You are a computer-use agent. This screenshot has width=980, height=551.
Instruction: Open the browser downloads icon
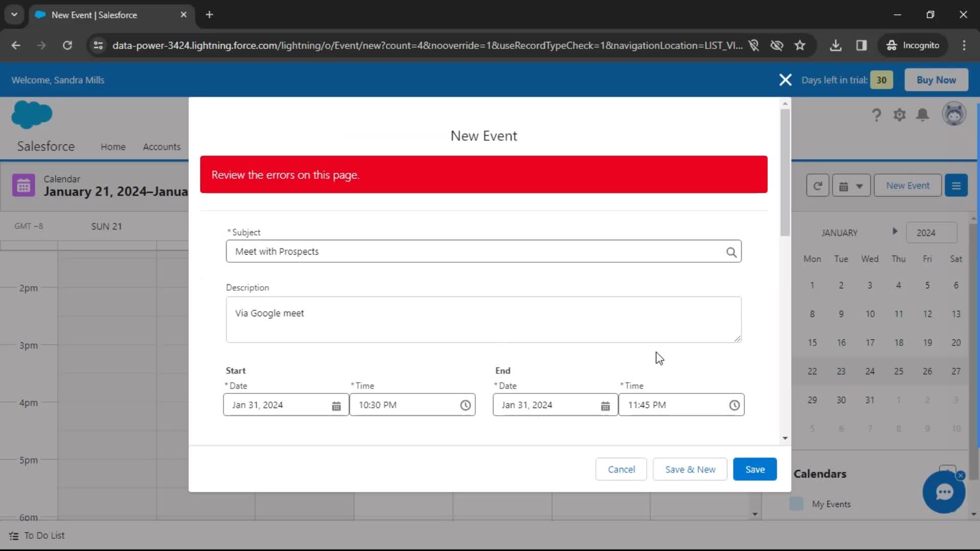point(836,45)
